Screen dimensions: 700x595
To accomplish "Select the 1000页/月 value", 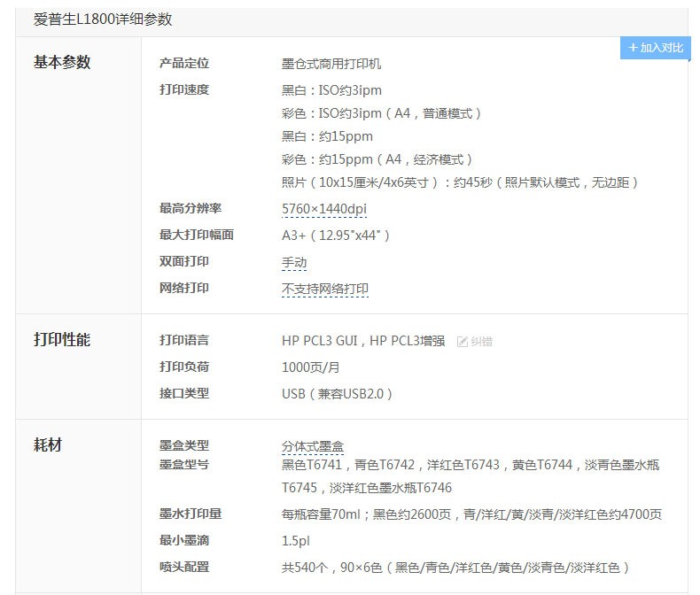I will (x=311, y=367).
